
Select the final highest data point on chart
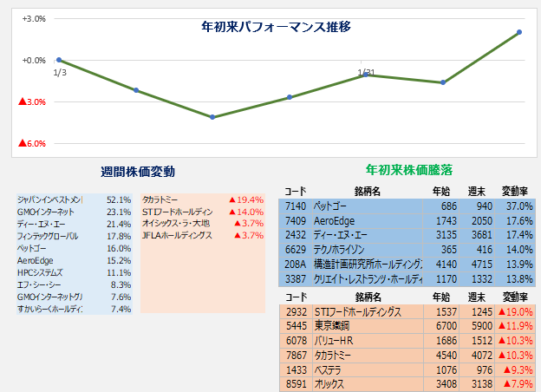(519, 32)
